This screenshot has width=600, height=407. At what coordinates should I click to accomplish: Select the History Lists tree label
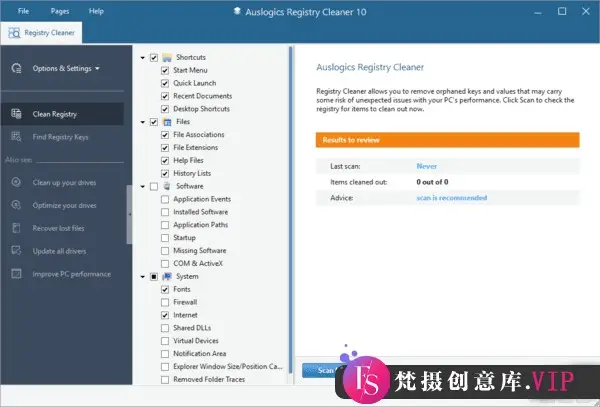pos(192,173)
